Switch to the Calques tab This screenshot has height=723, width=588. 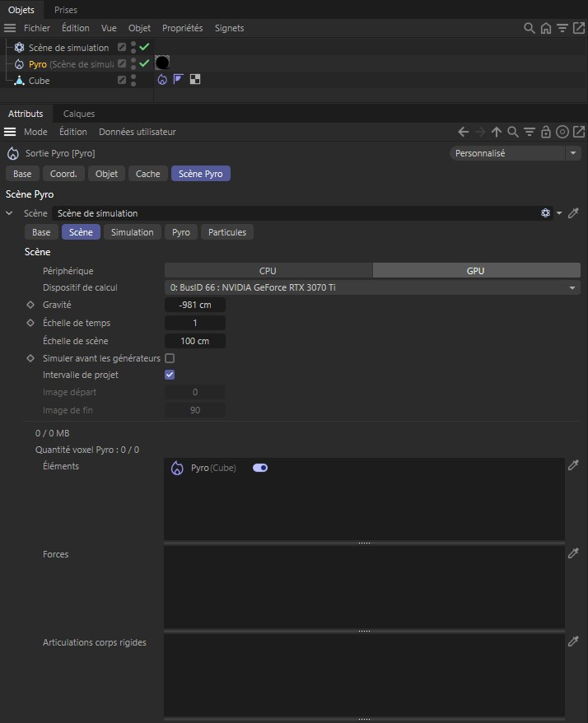point(79,114)
